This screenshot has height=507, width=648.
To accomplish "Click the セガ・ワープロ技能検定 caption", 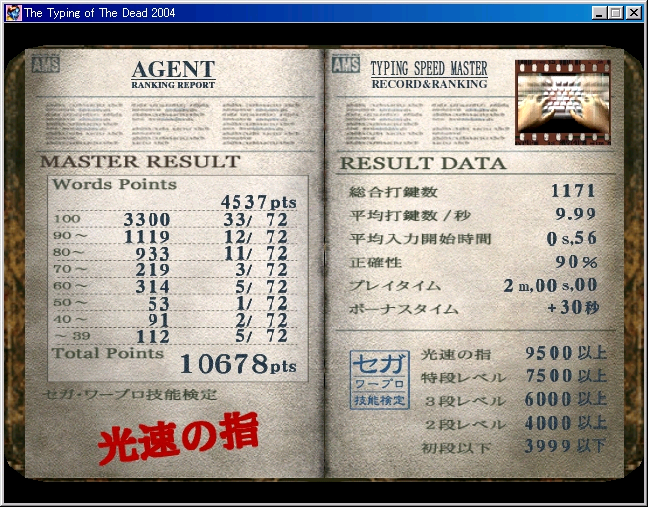I will pos(130,395).
